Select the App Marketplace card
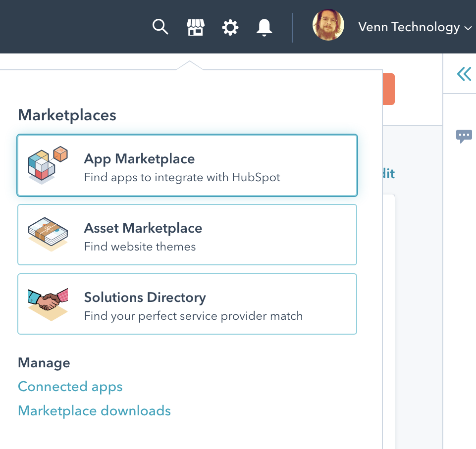The width and height of the screenshot is (476, 449). point(187,165)
